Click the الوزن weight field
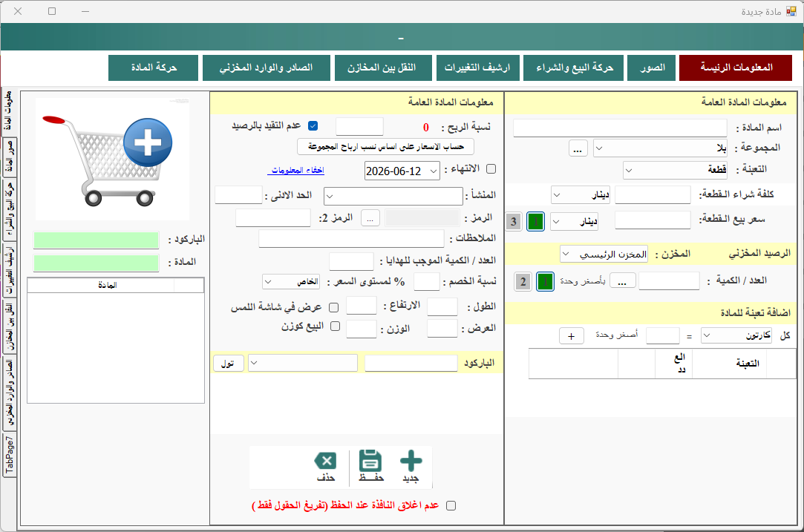804x532 pixels. tap(362, 329)
